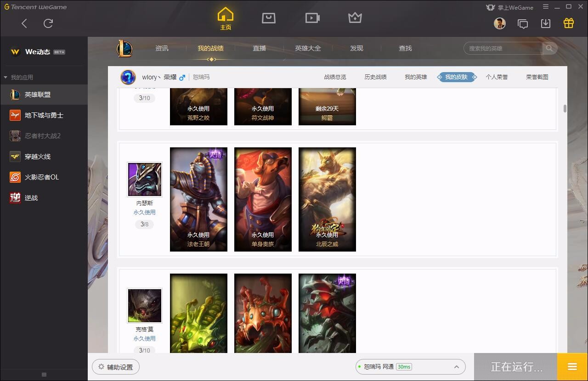Open the red Kog'Maw skin thumbnail
Image resolution: width=588 pixels, height=381 pixels.
263,314
